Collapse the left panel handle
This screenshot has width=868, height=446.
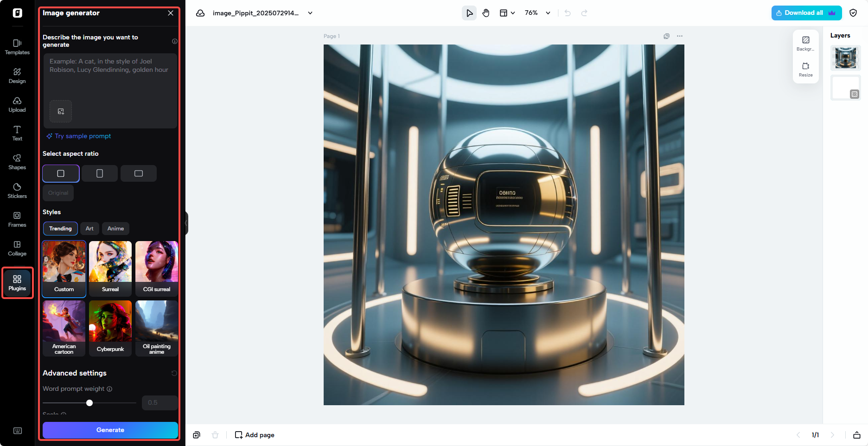186,223
